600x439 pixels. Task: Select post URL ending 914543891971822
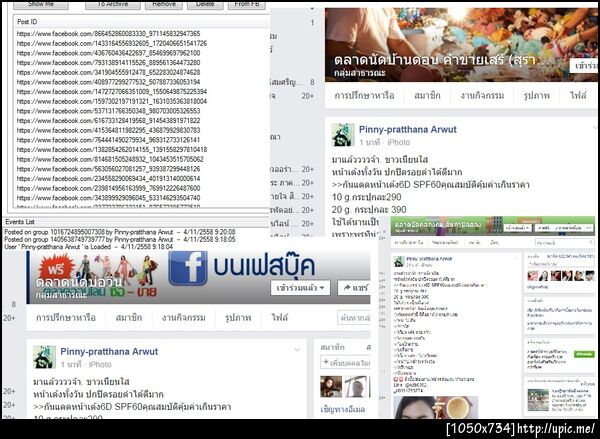[108, 121]
